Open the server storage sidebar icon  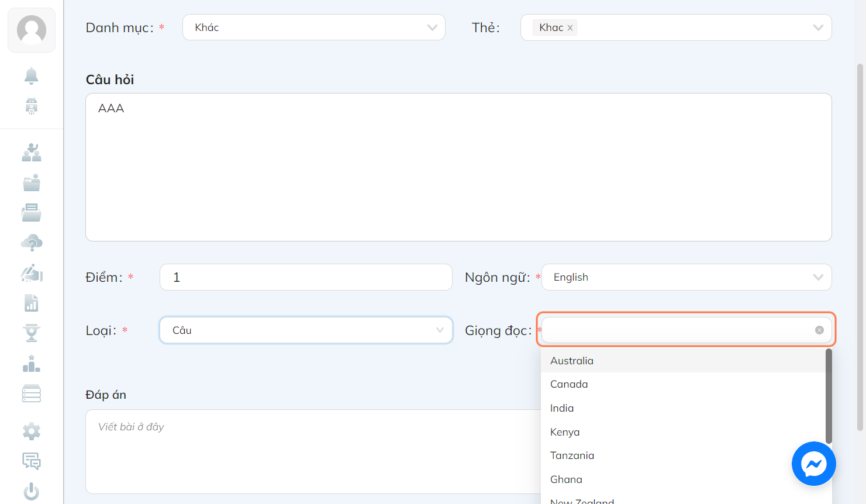[x=32, y=393]
